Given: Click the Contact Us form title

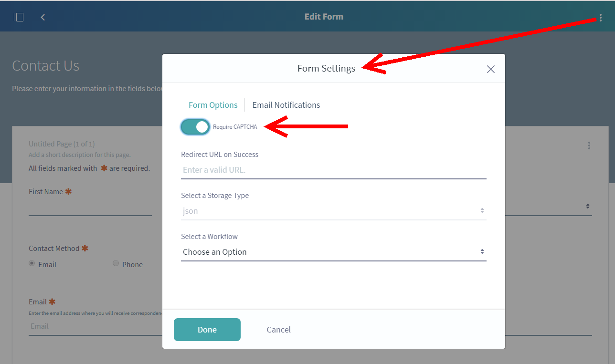Looking at the screenshot, I should 46,66.
